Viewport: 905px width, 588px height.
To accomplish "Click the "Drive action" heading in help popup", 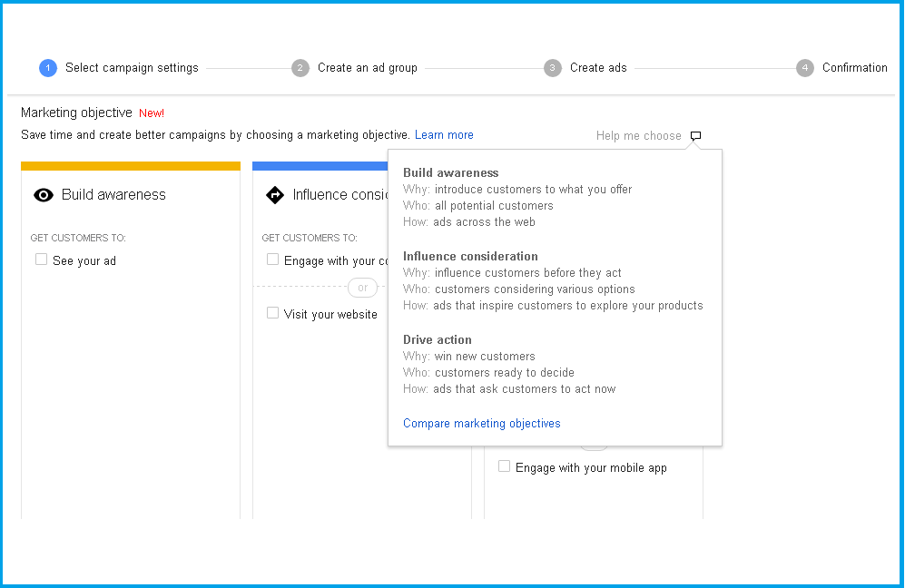I will [437, 340].
